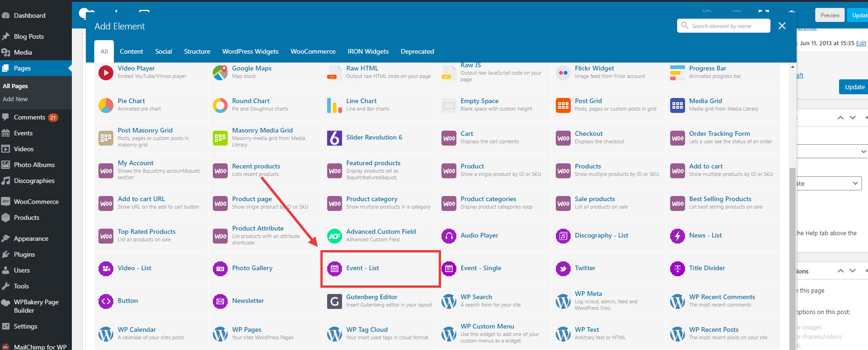The width and height of the screenshot is (868, 350).
Task: Select the Audio Player element icon
Action: click(x=449, y=236)
